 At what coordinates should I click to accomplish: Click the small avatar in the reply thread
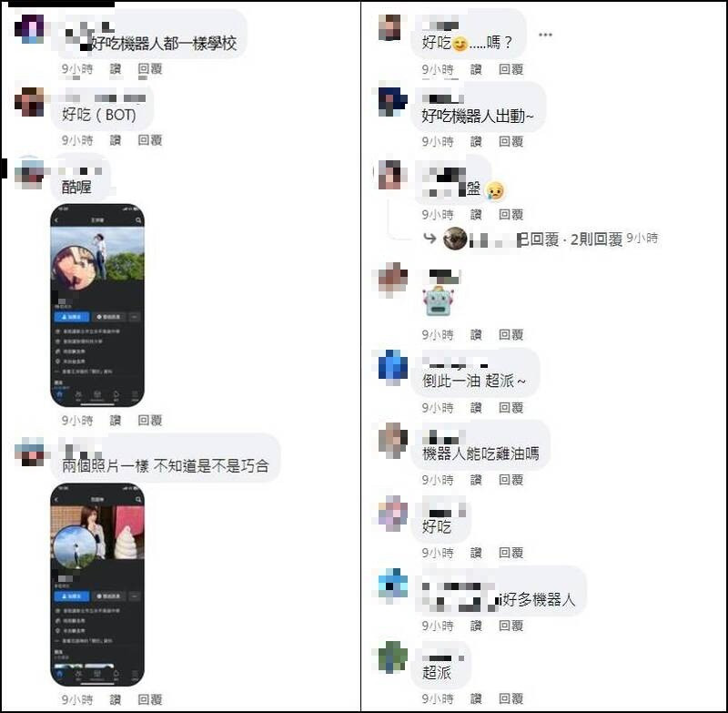(x=455, y=239)
